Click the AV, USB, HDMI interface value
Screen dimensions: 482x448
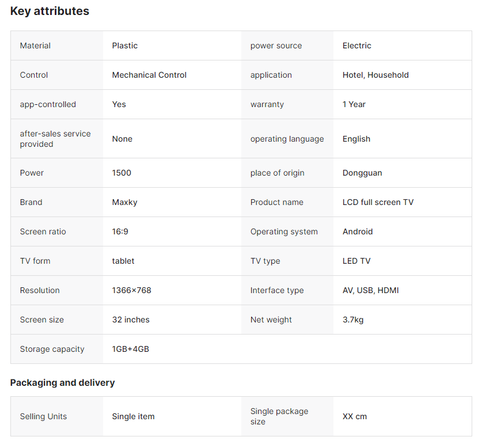pyautogui.click(x=370, y=290)
